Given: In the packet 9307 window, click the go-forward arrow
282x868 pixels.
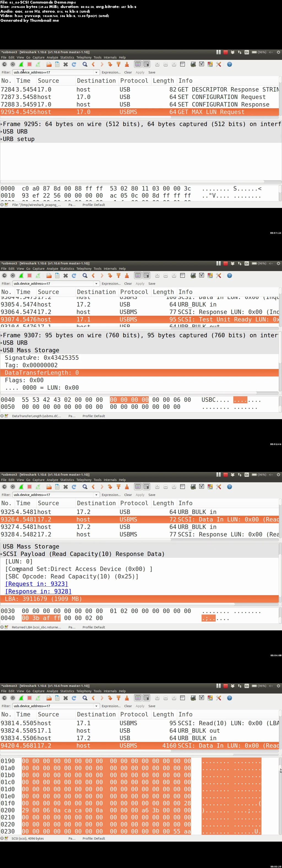Looking at the screenshot, I should (102, 276).
